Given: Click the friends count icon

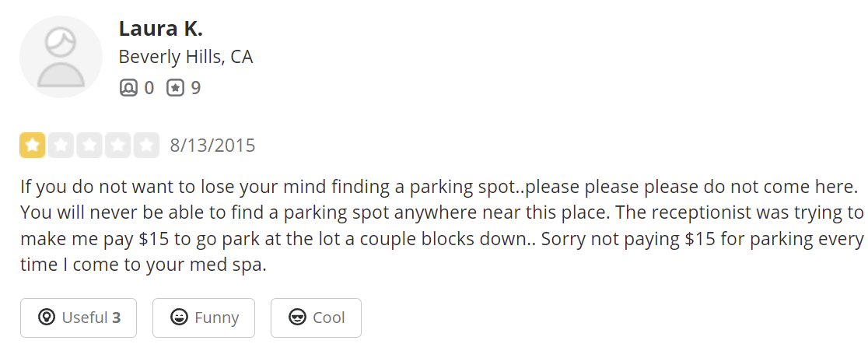Looking at the screenshot, I should point(128,88).
